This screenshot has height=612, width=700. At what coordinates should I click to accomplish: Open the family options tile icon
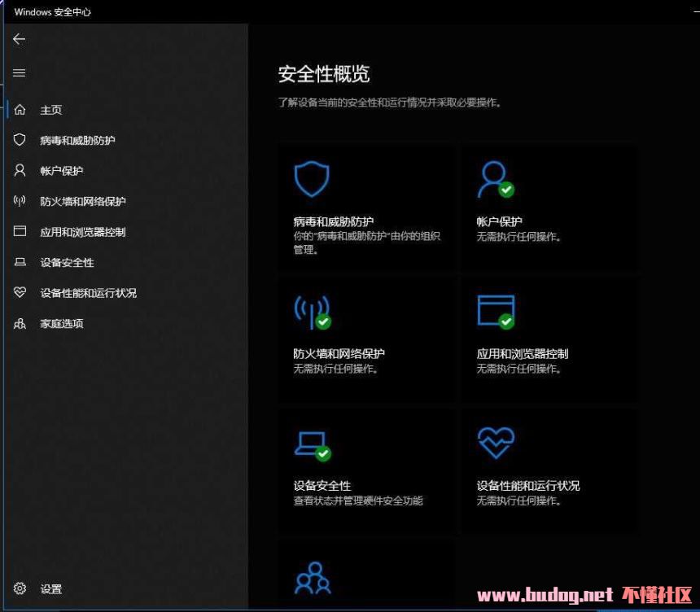click(313, 578)
